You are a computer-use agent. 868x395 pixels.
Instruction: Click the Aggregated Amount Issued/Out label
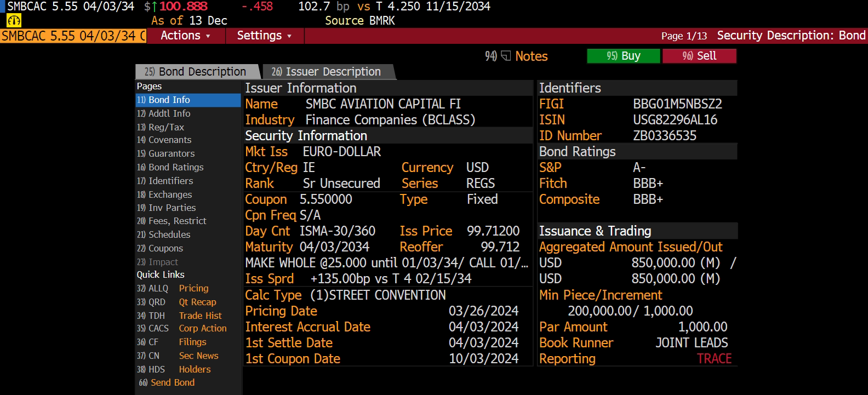pyautogui.click(x=631, y=247)
